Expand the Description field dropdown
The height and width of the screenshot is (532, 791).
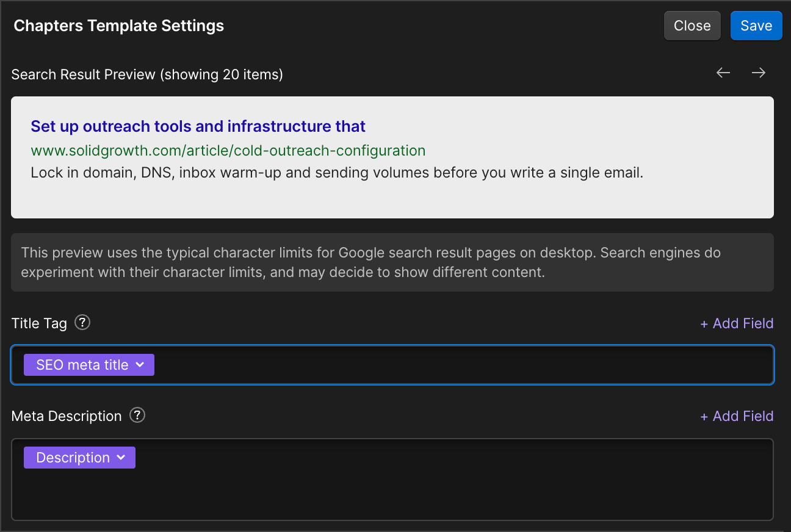121,458
